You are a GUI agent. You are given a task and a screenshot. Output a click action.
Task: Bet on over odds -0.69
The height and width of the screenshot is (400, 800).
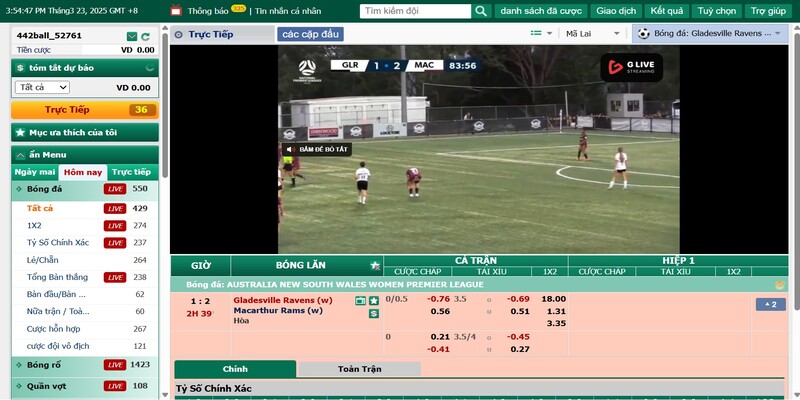click(518, 299)
